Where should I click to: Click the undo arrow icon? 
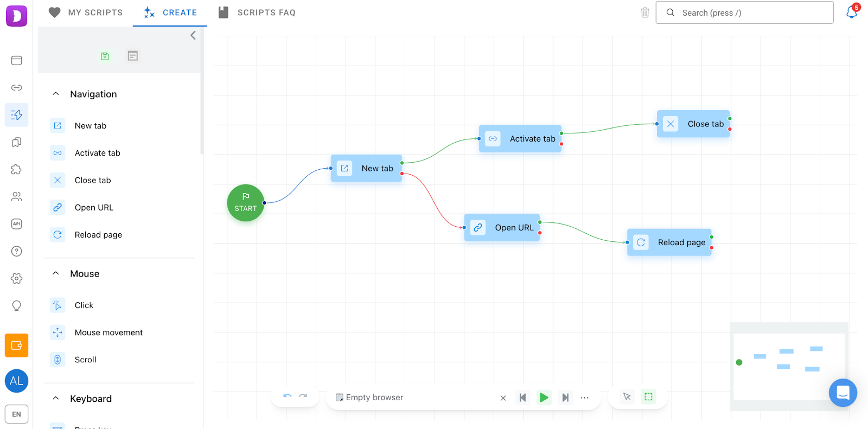click(288, 397)
